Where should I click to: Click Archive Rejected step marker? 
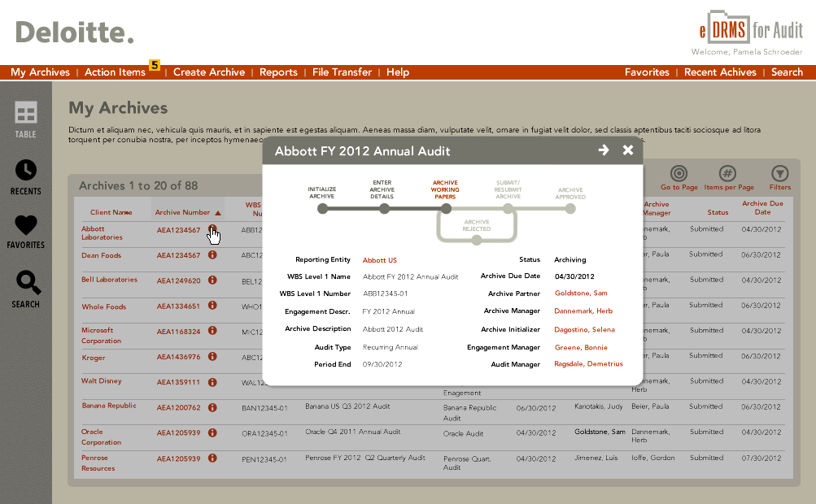pos(476,240)
